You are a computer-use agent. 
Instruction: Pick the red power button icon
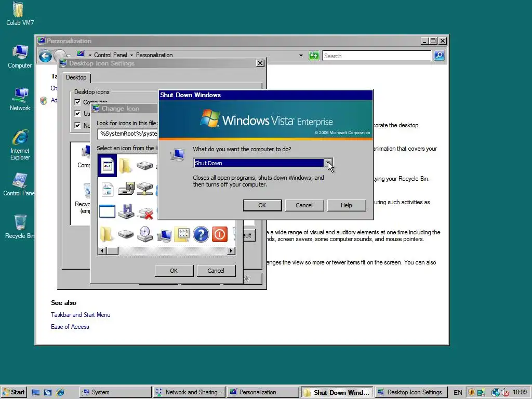coord(220,234)
